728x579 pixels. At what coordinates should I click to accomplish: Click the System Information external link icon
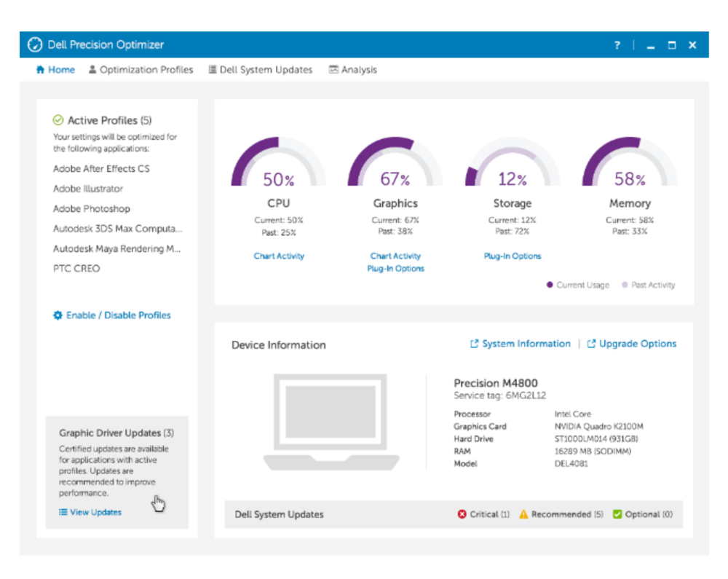click(x=474, y=344)
